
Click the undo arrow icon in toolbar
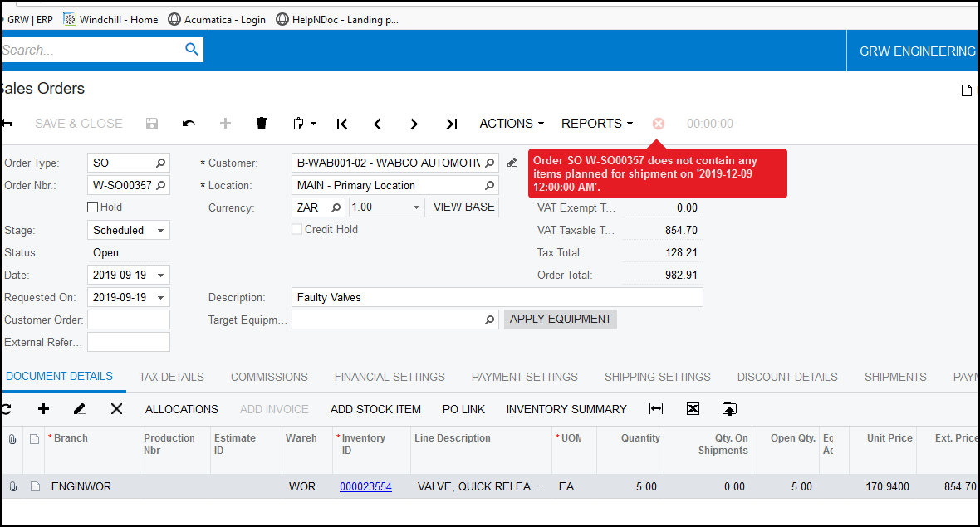189,124
